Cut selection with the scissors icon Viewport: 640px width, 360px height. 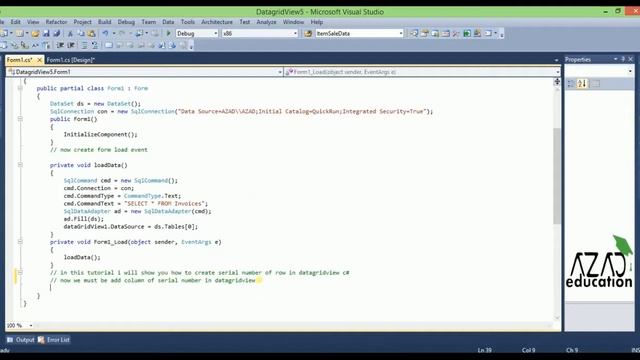point(70,33)
